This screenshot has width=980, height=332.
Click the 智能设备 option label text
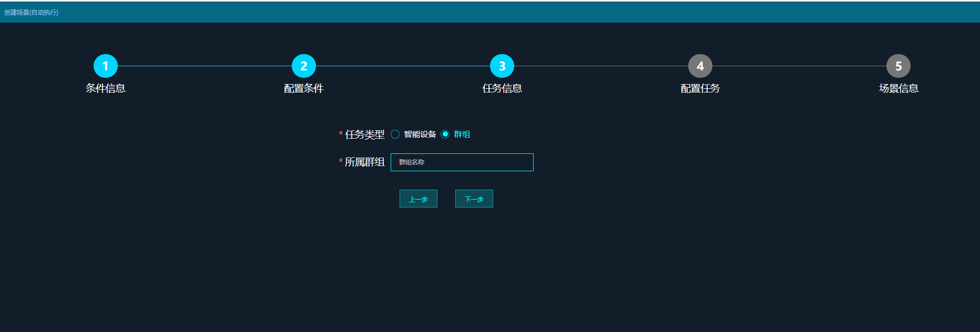(420, 134)
